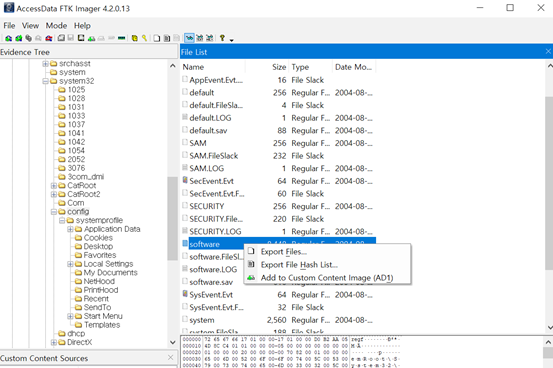Click the Remove All Evidence Items icon
Image resolution: width=553 pixels, height=368 pixels.
[x=49, y=38]
